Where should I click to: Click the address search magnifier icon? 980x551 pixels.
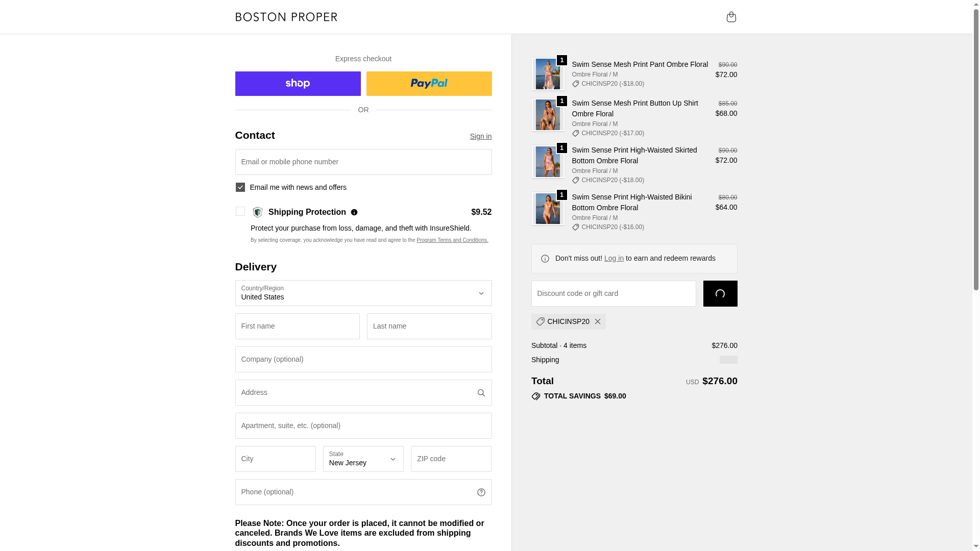pos(481,393)
